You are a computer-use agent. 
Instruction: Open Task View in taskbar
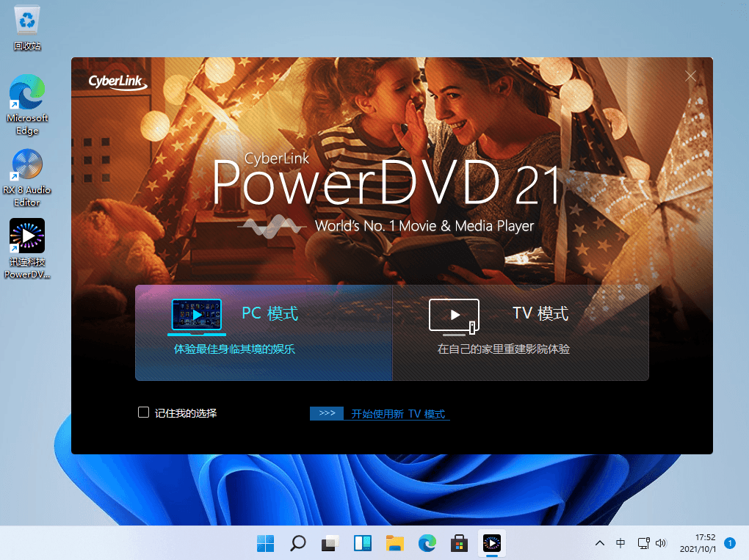[x=330, y=543]
